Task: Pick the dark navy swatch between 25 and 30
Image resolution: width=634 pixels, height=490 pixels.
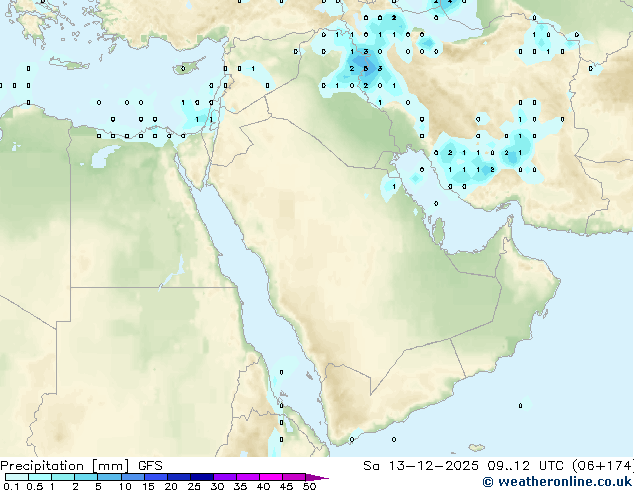Action: (201, 477)
